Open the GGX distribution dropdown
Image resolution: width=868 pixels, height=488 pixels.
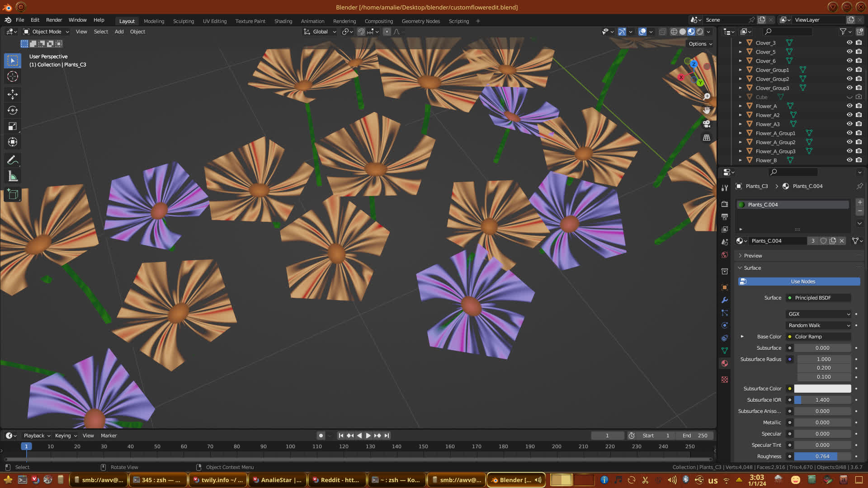point(819,314)
